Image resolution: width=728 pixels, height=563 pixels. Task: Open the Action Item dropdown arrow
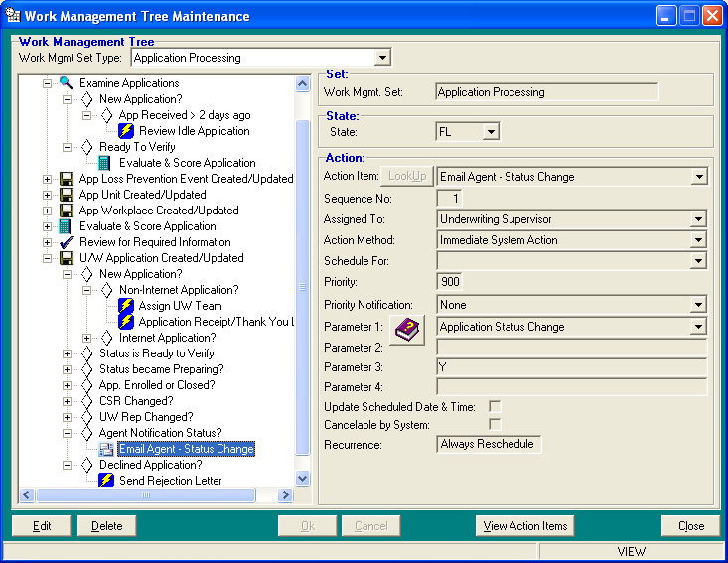coord(699,177)
